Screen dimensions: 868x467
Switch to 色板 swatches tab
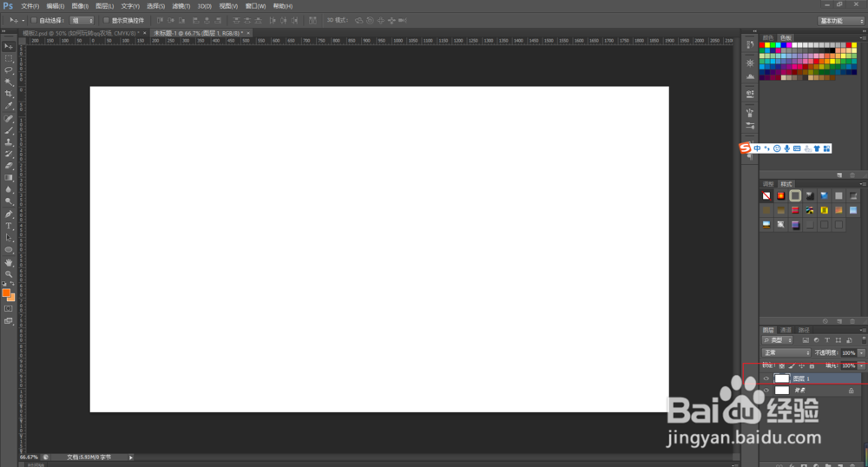(x=786, y=37)
